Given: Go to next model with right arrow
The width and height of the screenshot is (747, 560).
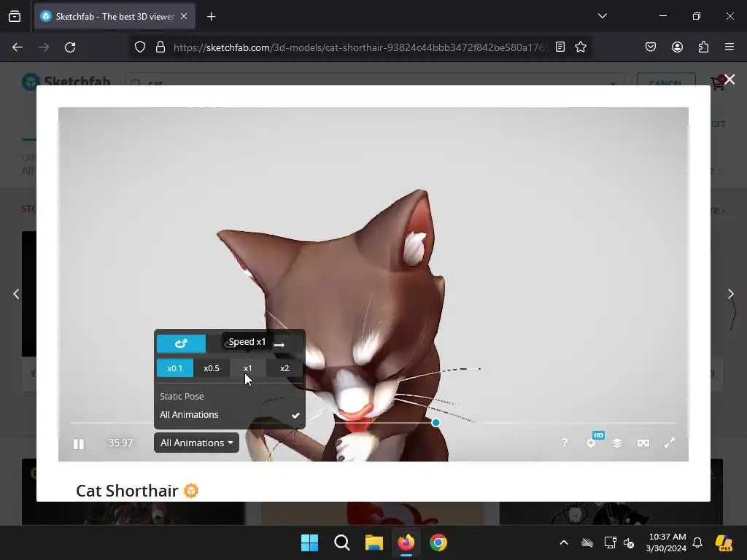Looking at the screenshot, I should coord(731,294).
